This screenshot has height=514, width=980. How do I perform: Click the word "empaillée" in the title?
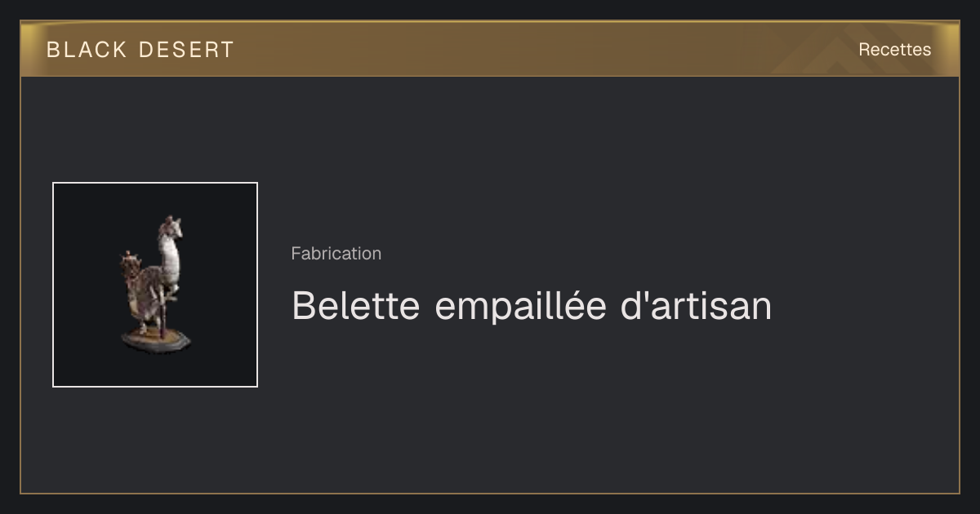click(521, 308)
